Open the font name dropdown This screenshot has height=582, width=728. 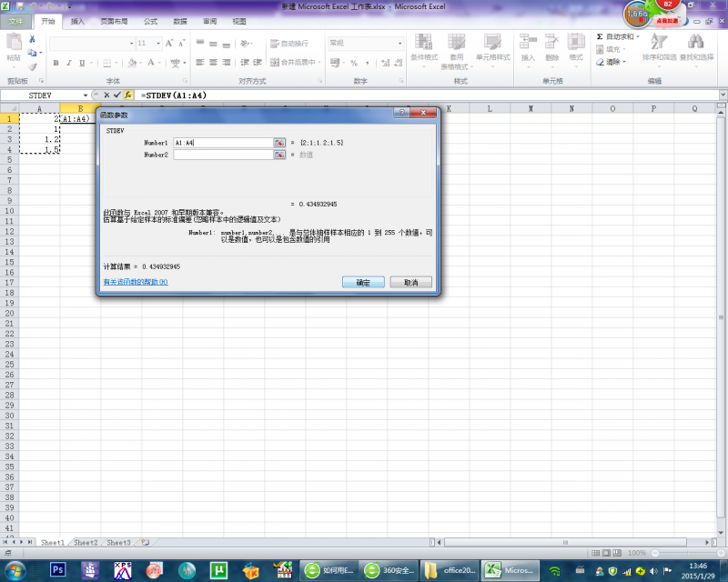click(x=131, y=43)
